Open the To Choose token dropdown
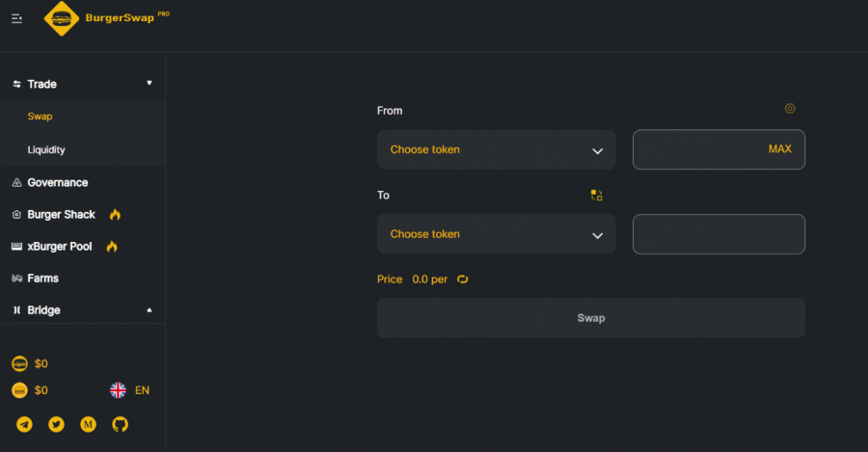 [496, 234]
